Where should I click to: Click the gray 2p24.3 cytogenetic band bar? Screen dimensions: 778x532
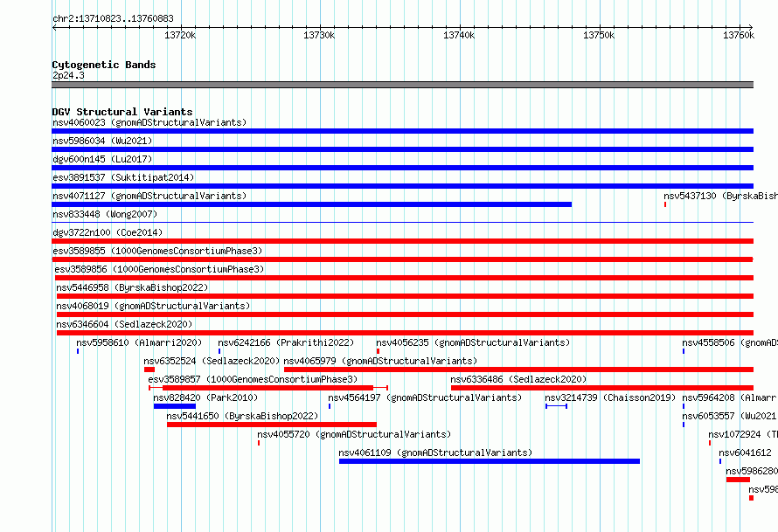click(x=402, y=85)
